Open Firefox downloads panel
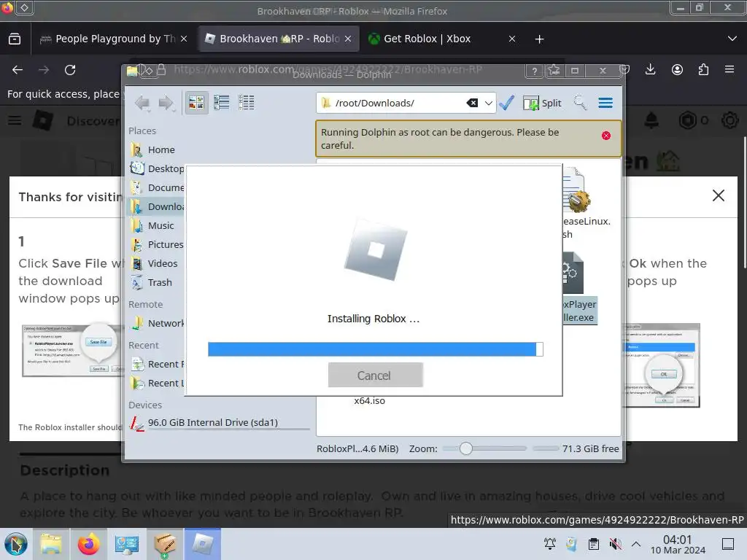This screenshot has height=560, width=747. click(650, 69)
